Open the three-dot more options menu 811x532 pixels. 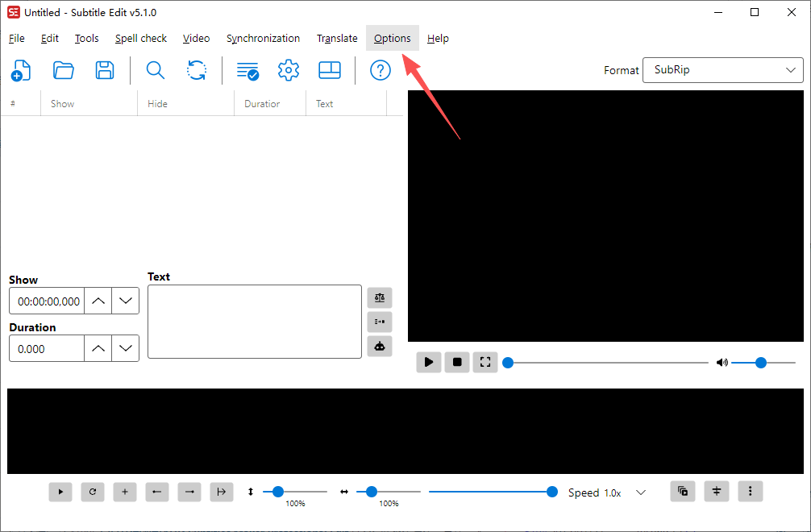click(x=750, y=491)
